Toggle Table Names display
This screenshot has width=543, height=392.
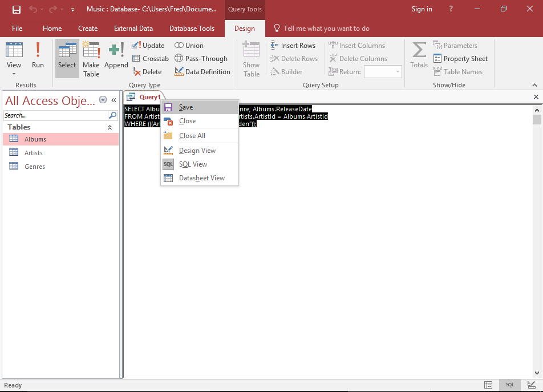click(457, 72)
